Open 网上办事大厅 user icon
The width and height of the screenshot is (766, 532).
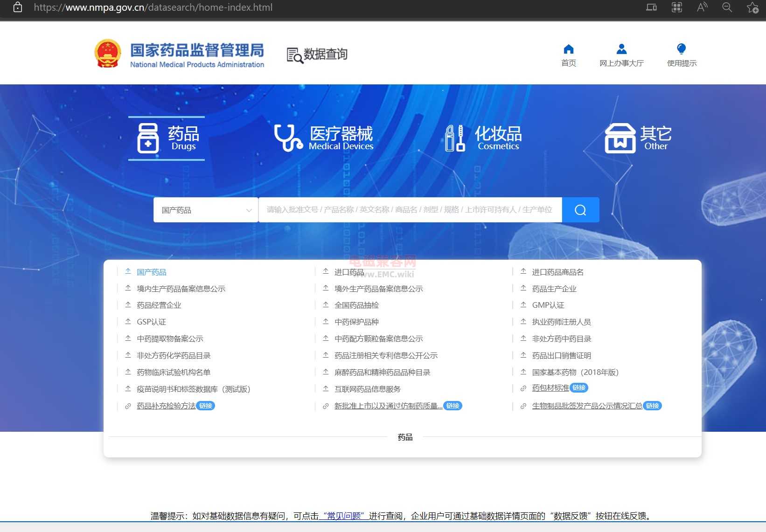coord(621,49)
